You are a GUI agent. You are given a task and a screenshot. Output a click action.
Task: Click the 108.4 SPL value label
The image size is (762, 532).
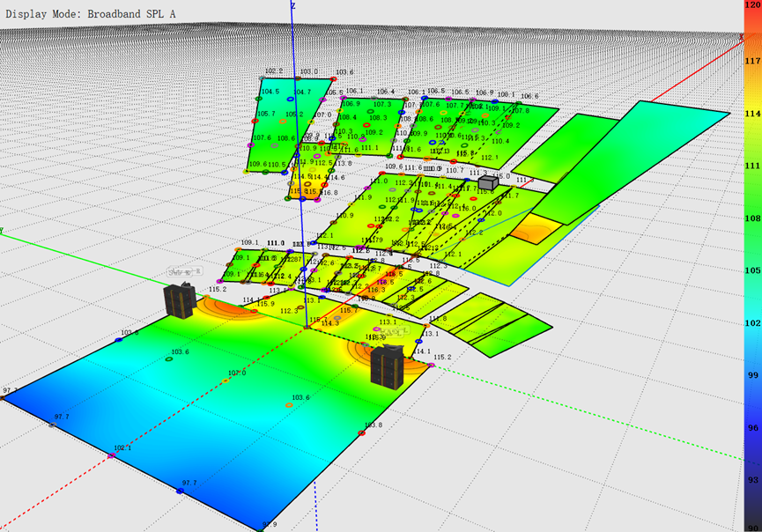[347, 117]
